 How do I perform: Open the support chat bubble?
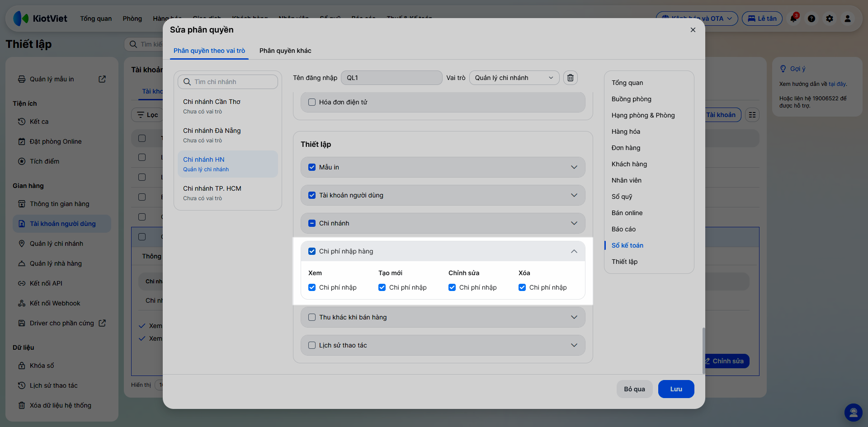[x=854, y=413]
